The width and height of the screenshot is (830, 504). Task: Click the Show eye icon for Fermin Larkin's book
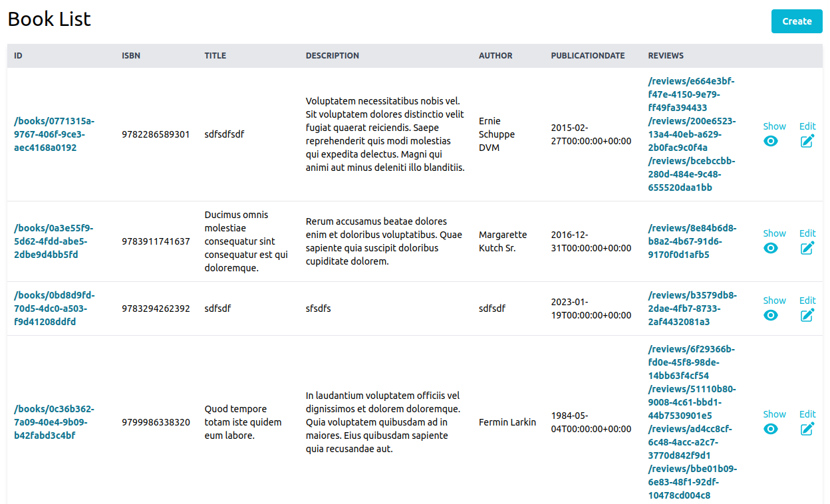[771, 429]
